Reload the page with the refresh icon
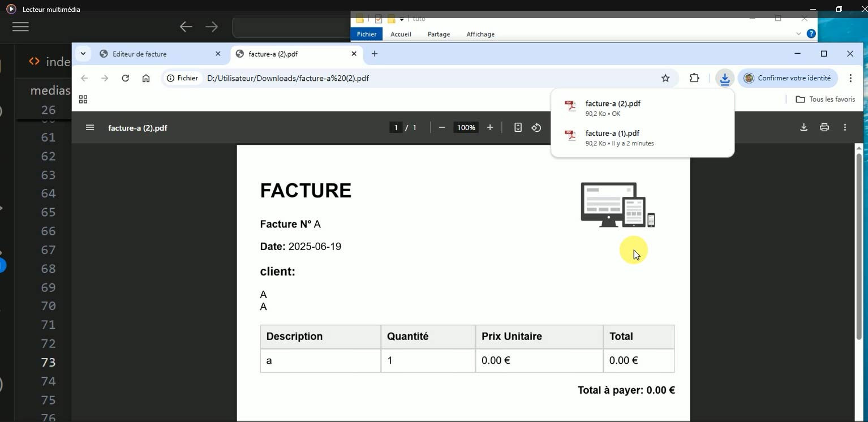868x422 pixels. pyautogui.click(x=126, y=78)
